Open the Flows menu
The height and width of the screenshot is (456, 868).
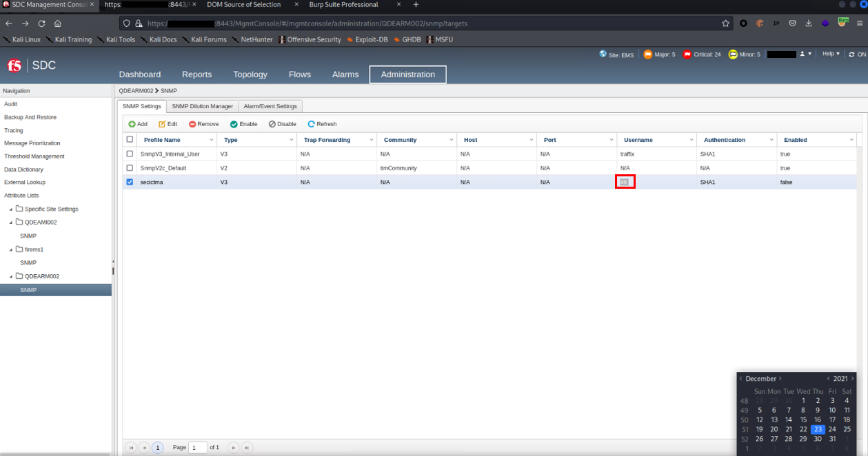[300, 74]
